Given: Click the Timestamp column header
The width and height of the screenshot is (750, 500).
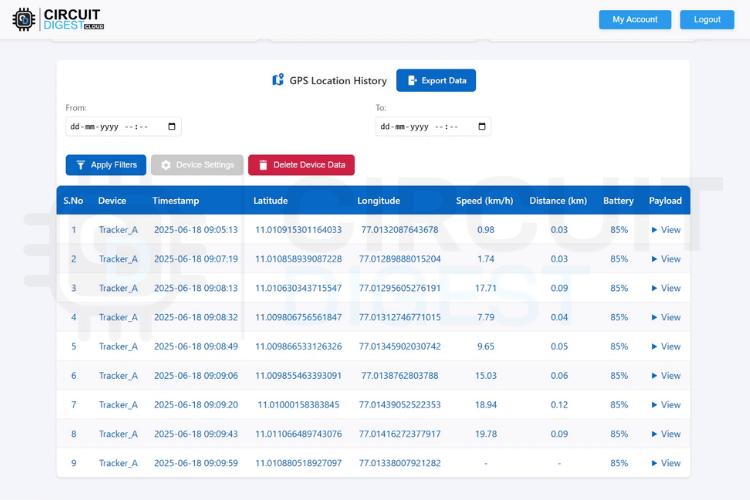Looking at the screenshot, I should tap(176, 200).
